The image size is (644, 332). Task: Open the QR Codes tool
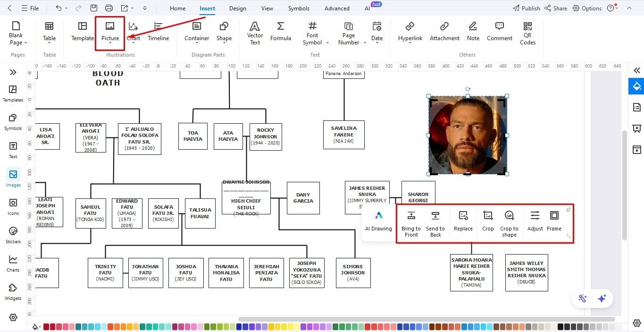[x=527, y=33]
